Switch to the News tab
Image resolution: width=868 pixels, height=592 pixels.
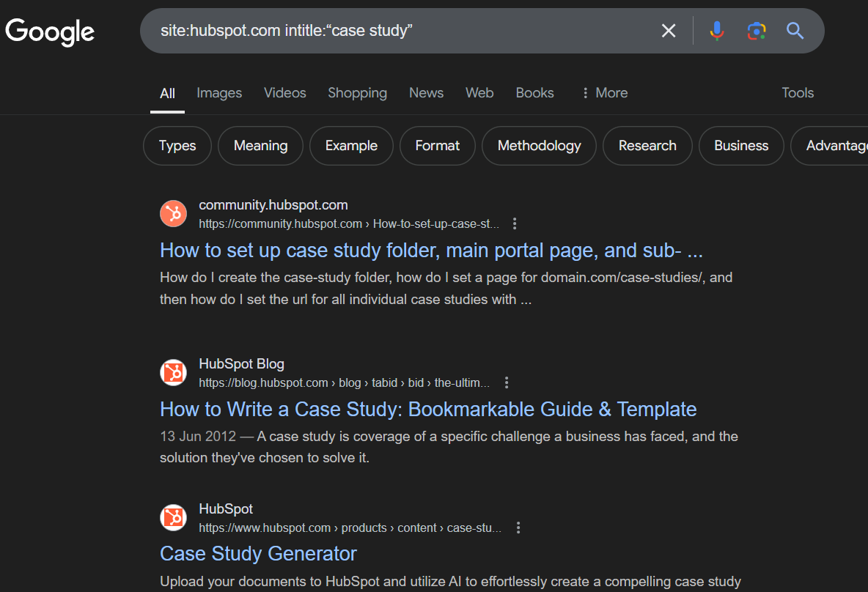[426, 93]
